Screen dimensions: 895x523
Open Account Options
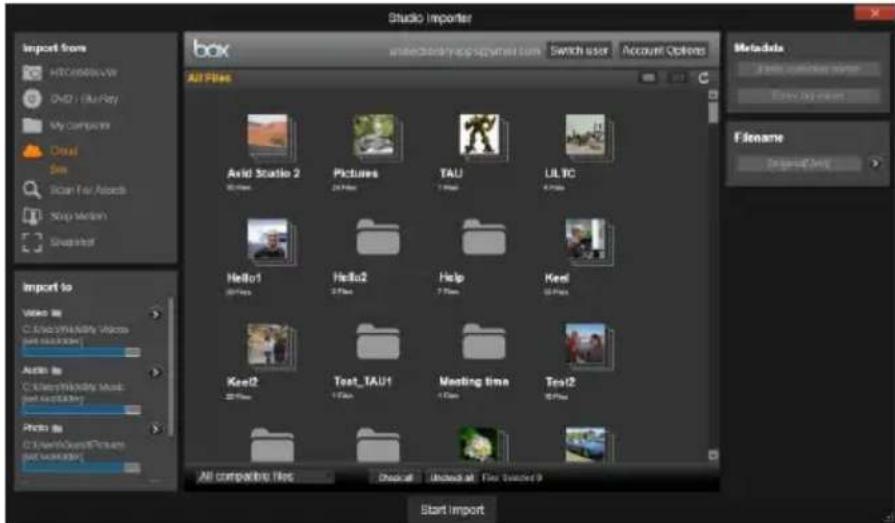(664, 51)
